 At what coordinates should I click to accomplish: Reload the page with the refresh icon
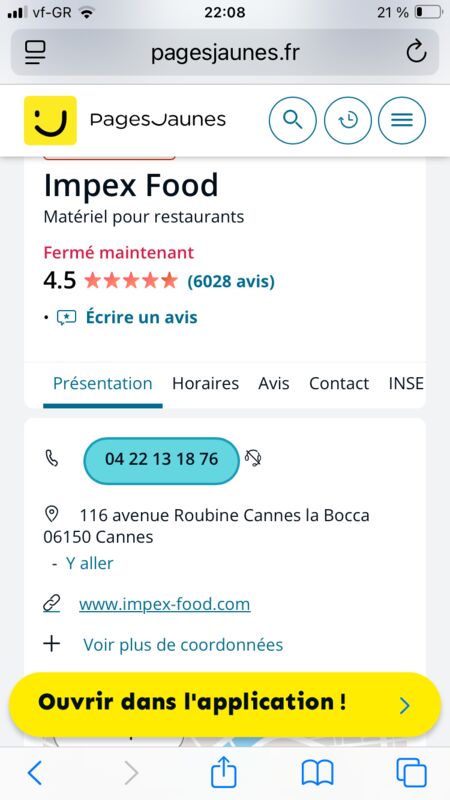pos(416,52)
